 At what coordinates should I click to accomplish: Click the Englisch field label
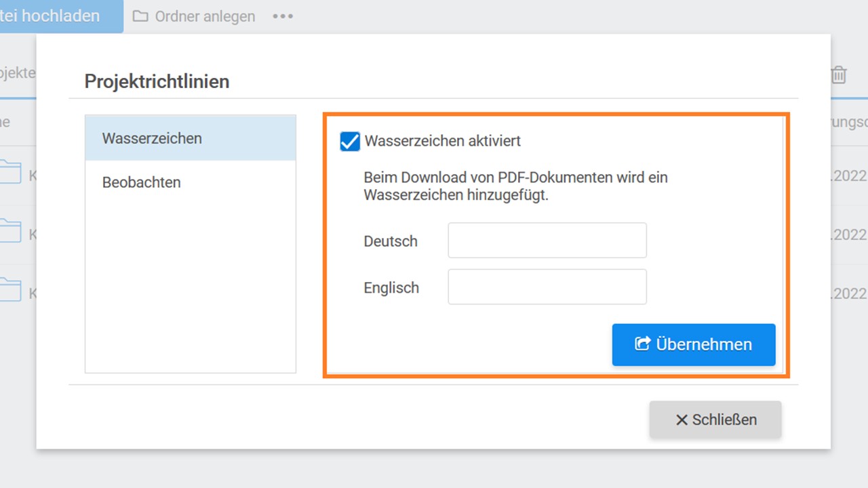point(391,288)
